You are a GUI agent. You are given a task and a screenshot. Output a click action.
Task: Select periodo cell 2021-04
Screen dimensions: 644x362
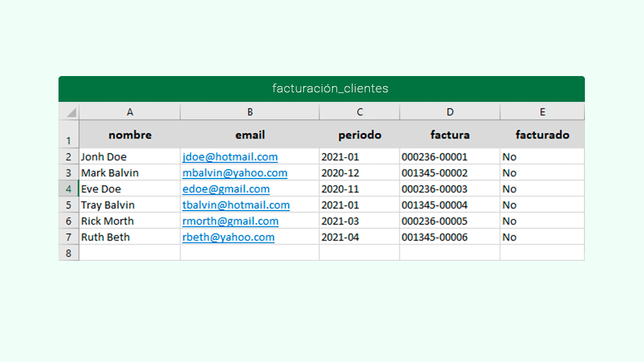click(359, 237)
